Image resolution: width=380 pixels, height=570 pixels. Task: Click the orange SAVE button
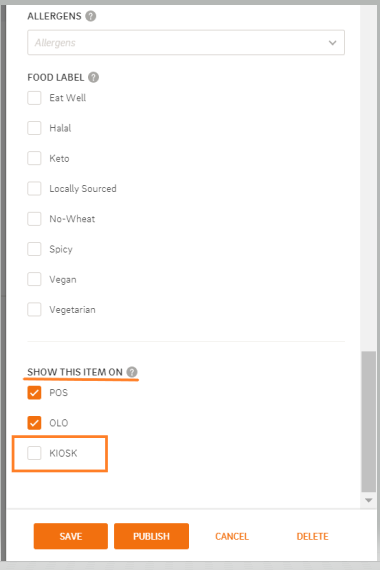71,536
